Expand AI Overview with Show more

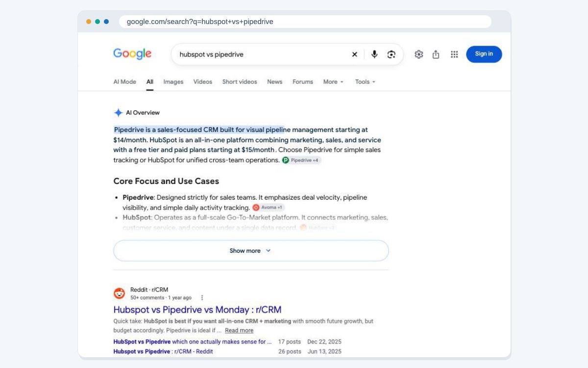click(251, 251)
